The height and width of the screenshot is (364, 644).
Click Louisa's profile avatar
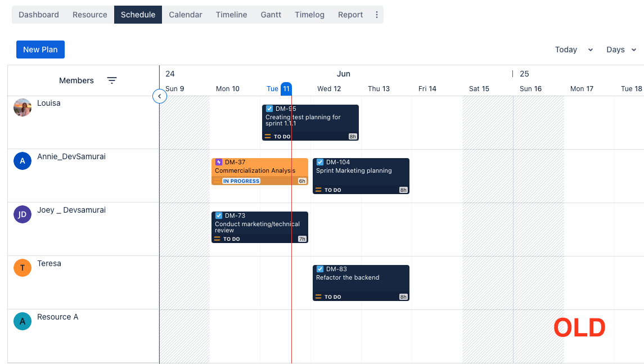click(x=22, y=107)
